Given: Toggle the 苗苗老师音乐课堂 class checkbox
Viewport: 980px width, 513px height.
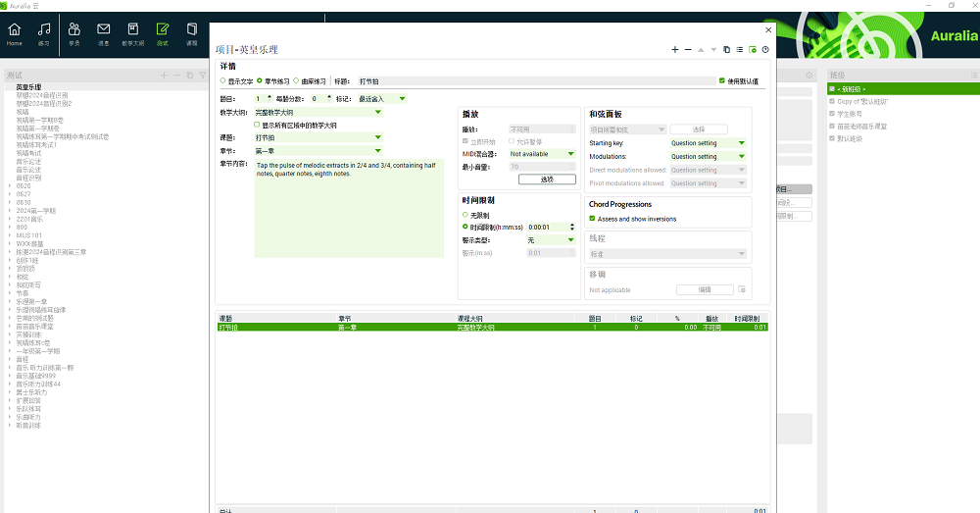Looking at the screenshot, I should pyautogui.click(x=832, y=126).
